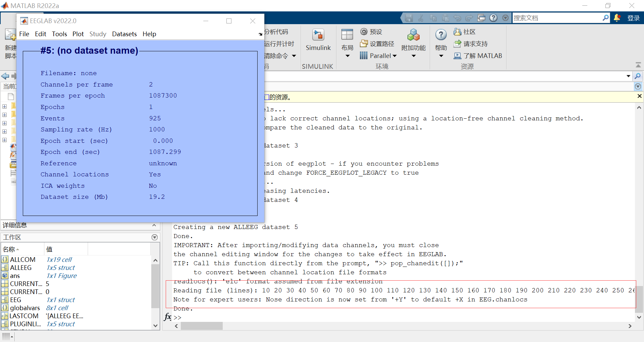Click the save icon in quick access toolbar
The image size is (644, 342).
click(409, 18)
